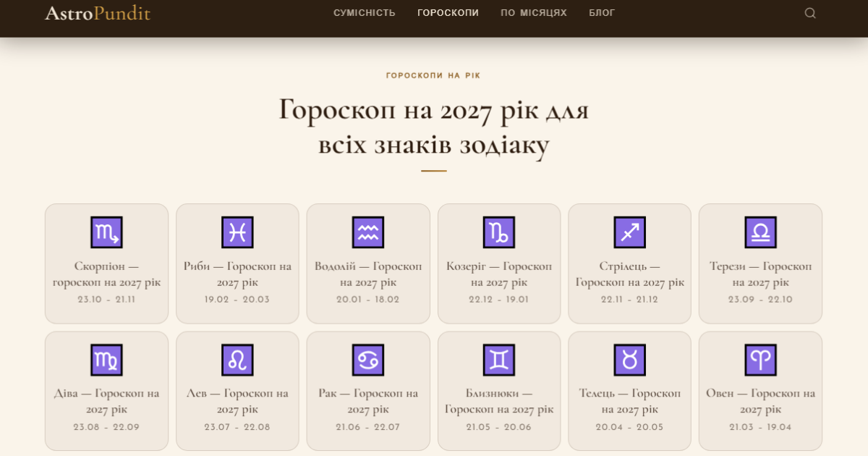
Task: Open the search magnifier in header
Action: (x=810, y=13)
